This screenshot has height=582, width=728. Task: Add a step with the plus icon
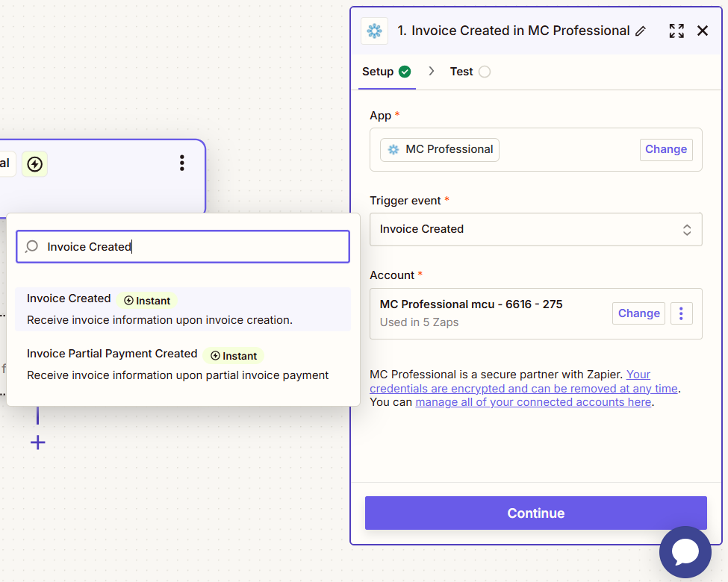coord(37,442)
